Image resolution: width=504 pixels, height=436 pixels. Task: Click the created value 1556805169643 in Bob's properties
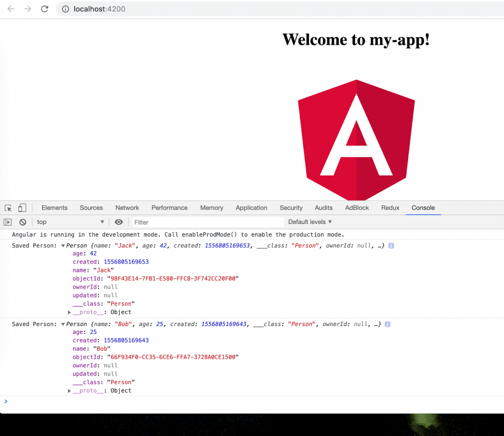coord(126,340)
